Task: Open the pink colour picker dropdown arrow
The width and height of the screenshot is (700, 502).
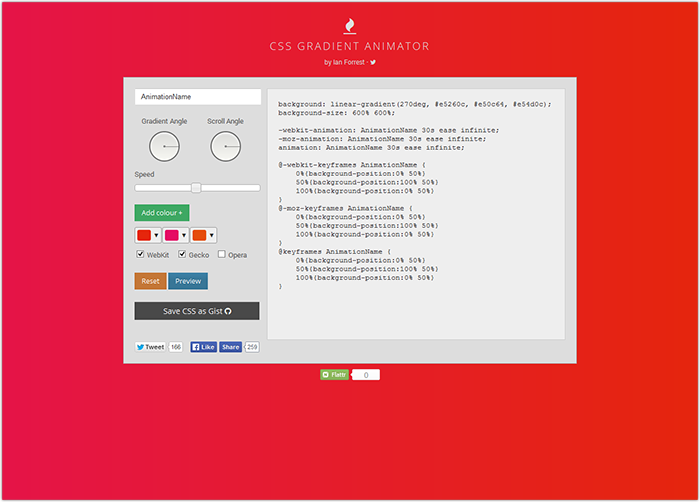Action: tap(184, 235)
